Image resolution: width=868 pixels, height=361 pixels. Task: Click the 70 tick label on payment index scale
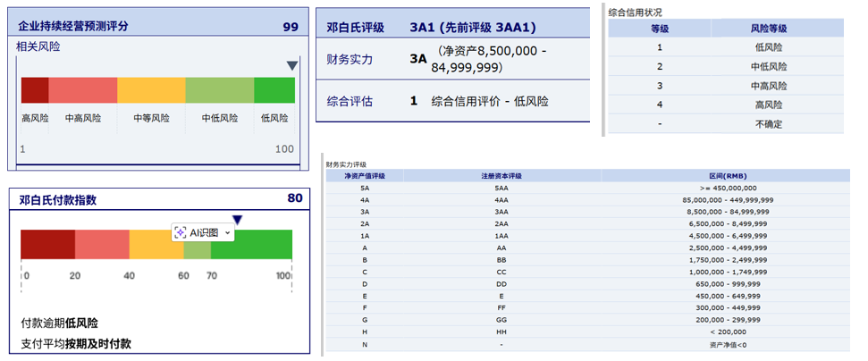click(212, 276)
